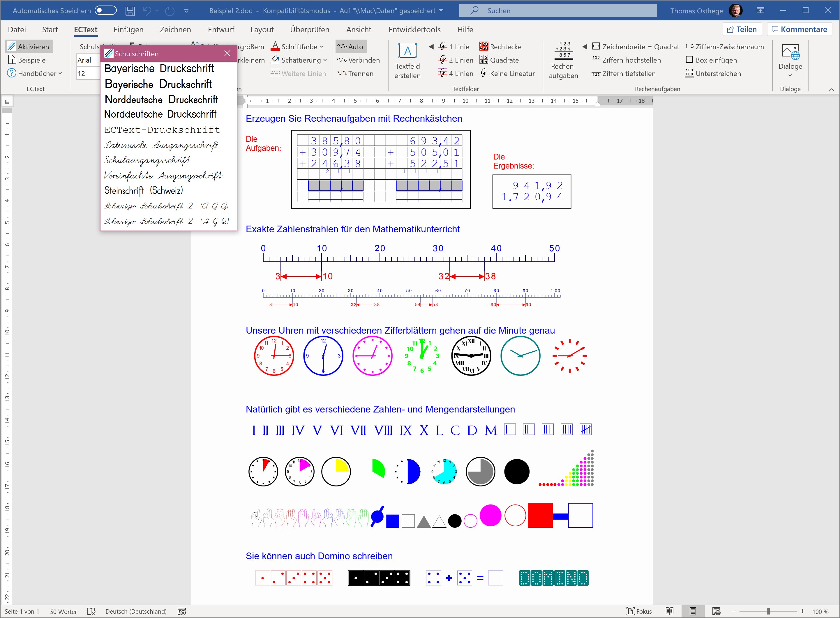The height and width of the screenshot is (618, 840).
Task: Open the Einfügen ribbon tab
Action: click(x=128, y=30)
